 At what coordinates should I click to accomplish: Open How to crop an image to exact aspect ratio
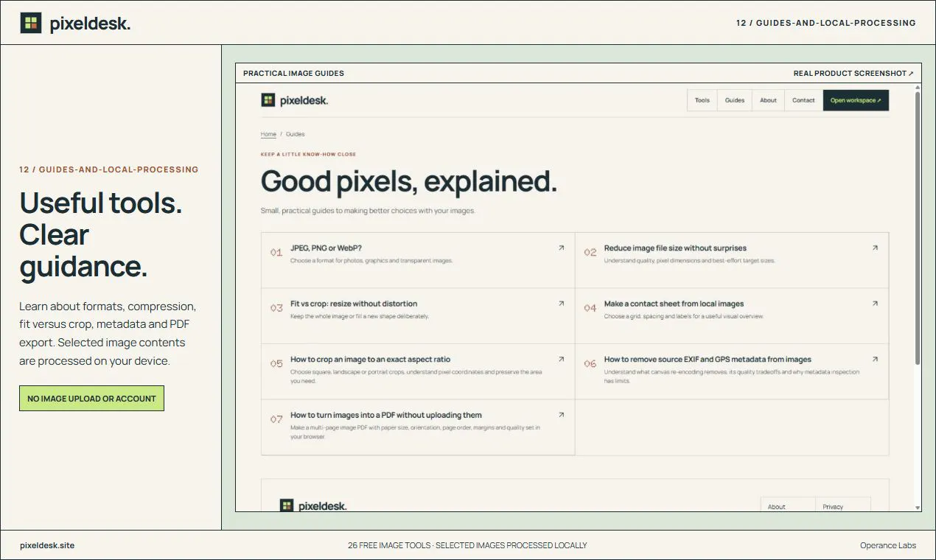(418, 371)
